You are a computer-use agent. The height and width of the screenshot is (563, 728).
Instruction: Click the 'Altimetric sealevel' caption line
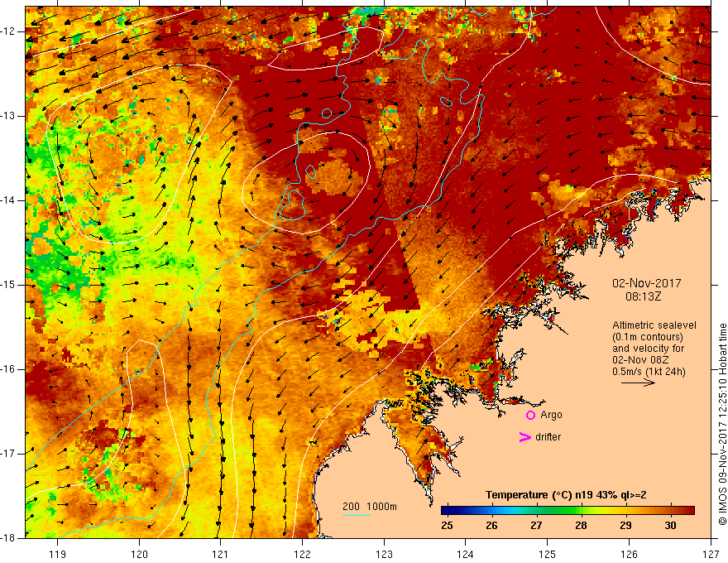(654, 325)
